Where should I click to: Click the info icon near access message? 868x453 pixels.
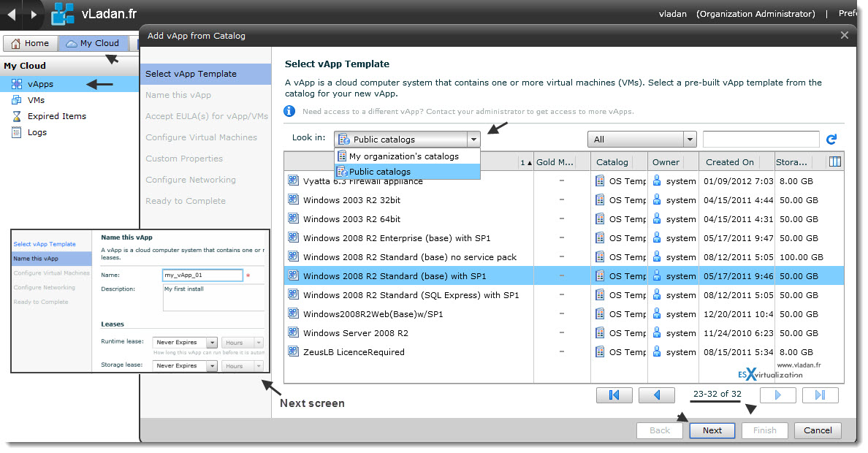[289, 111]
